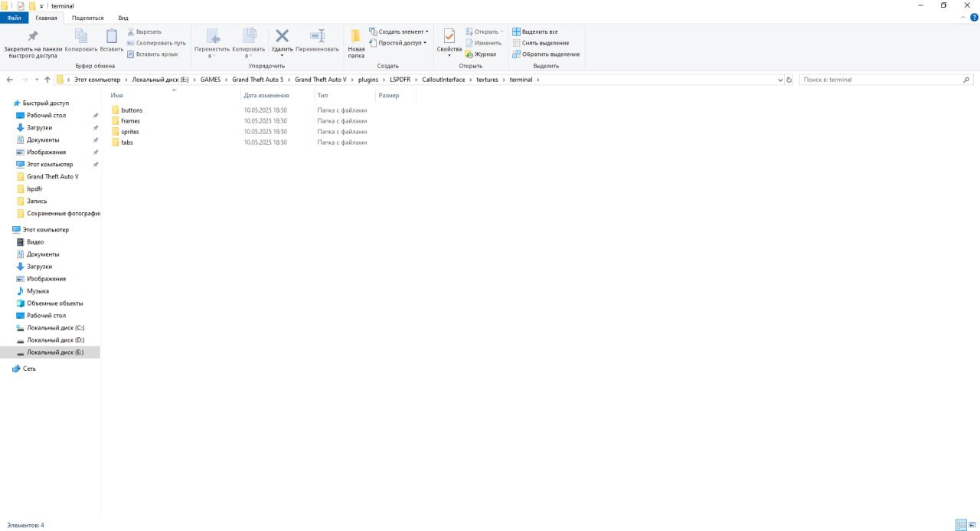The height and width of the screenshot is (531, 980).
Task: Click the Удалить red cross icon
Action: pos(282,36)
